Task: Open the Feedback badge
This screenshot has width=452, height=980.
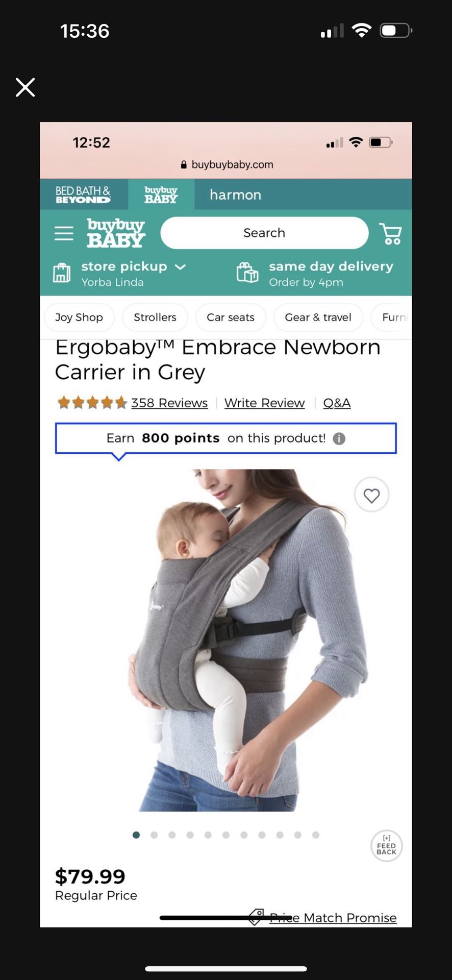Action: (386, 846)
